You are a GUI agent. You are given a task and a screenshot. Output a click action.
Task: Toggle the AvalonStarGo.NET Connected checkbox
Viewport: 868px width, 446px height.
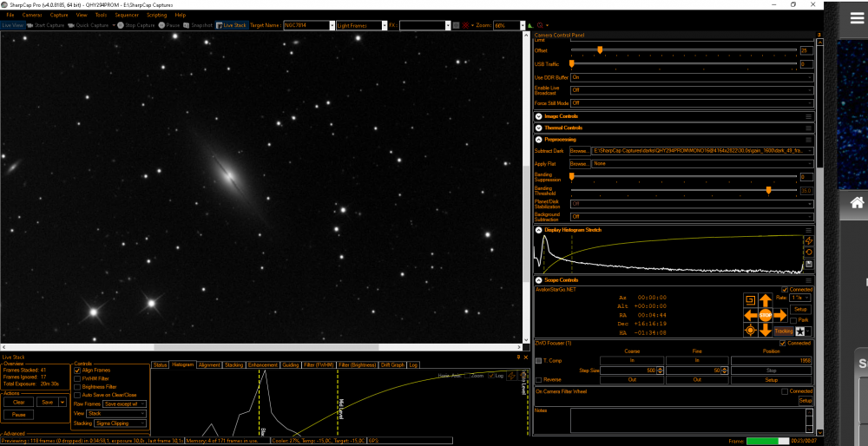coord(785,290)
